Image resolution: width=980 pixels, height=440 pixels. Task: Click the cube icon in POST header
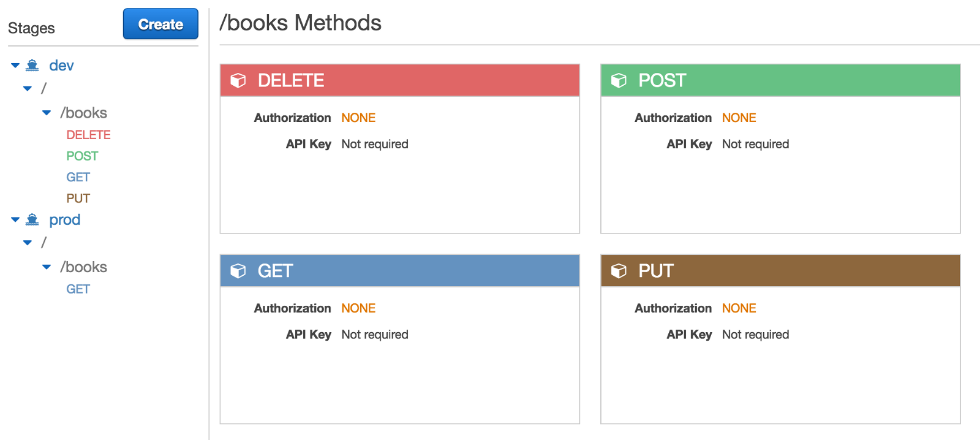click(619, 80)
